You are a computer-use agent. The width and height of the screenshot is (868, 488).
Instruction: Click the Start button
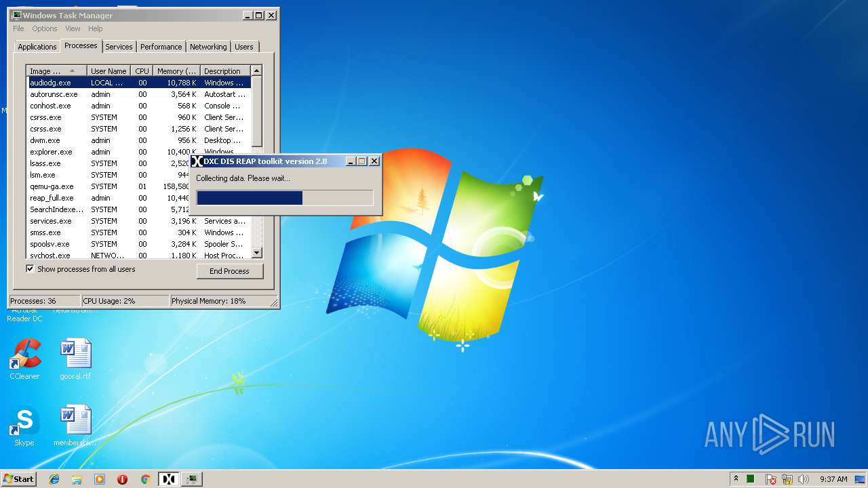click(19, 479)
